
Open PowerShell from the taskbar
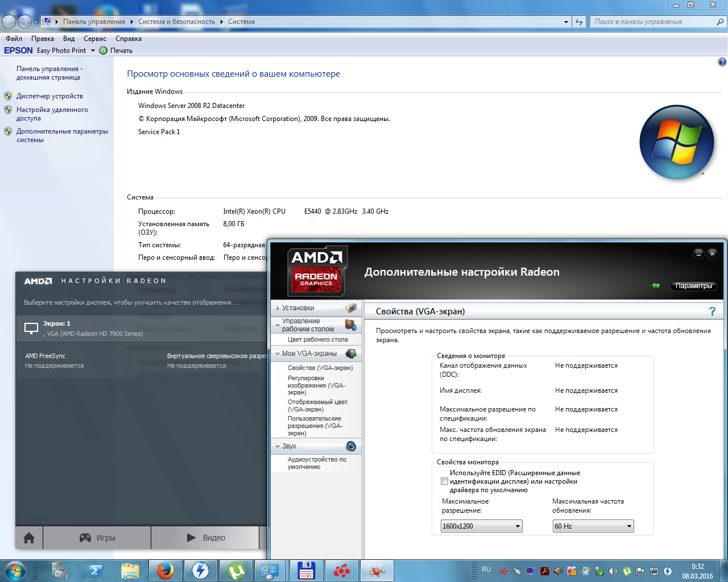coord(94,570)
